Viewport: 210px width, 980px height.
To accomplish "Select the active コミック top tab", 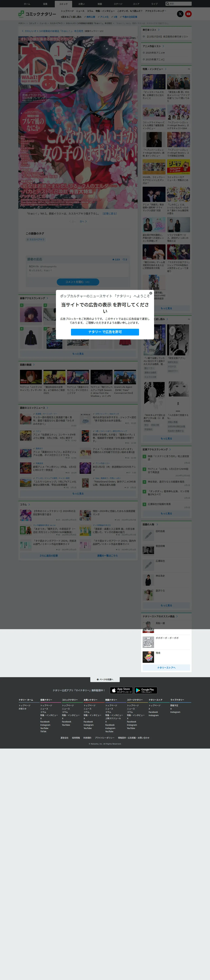I will pos(63,4).
